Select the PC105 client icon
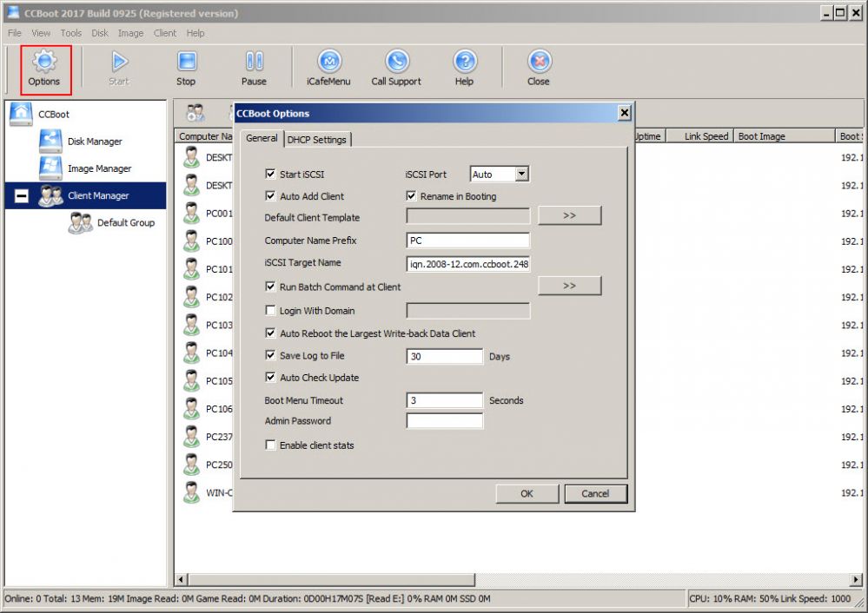The height and width of the screenshot is (613, 868). pos(191,380)
